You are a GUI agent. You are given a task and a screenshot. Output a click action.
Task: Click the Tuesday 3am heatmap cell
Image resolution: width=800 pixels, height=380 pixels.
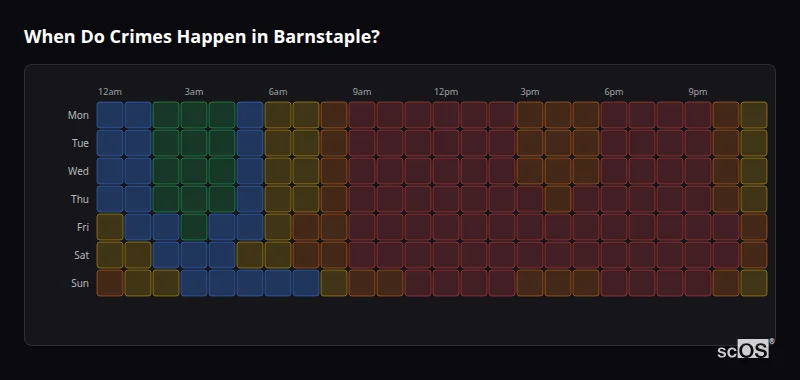[194, 143]
